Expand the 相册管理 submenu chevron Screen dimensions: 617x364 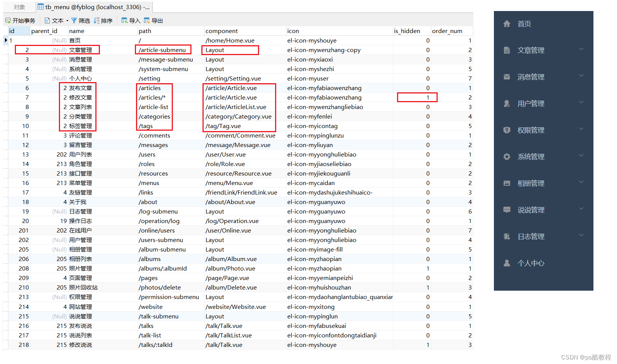[581, 182]
